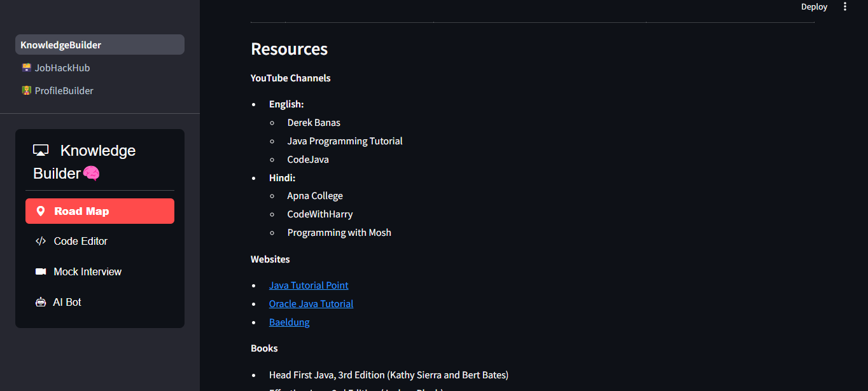Image resolution: width=868 pixels, height=391 pixels.
Task: Open the KnowledgeBuilder page
Action: [100, 45]
